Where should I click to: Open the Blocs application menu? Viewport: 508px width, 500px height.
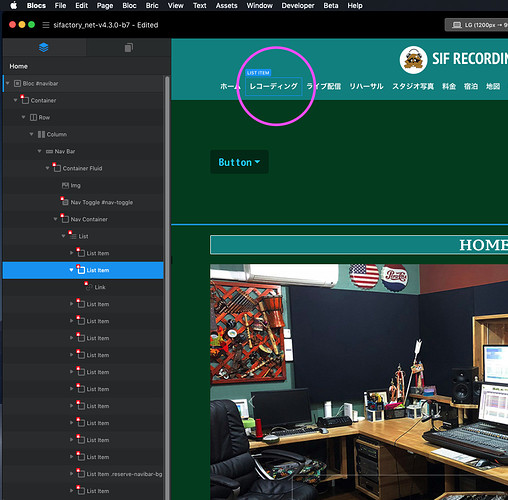[36, 6]
